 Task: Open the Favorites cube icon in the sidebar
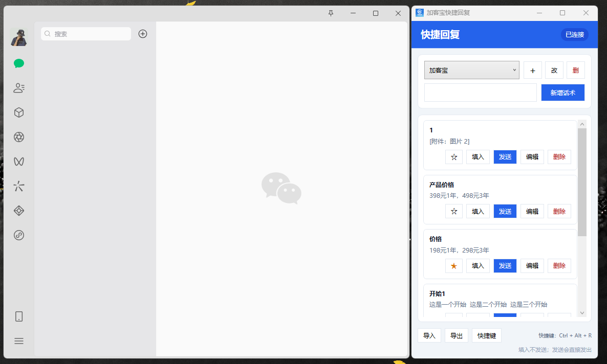click(x=18, y=112)
